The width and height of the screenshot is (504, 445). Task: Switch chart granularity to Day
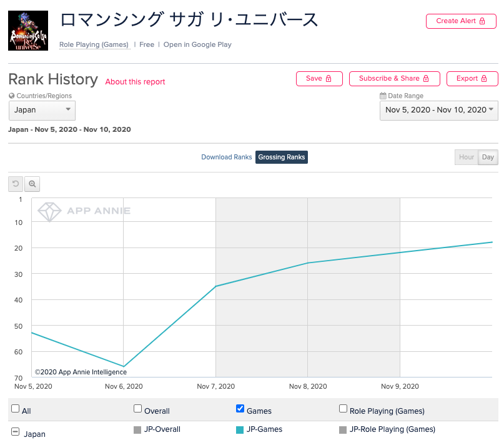click(488, 157)
